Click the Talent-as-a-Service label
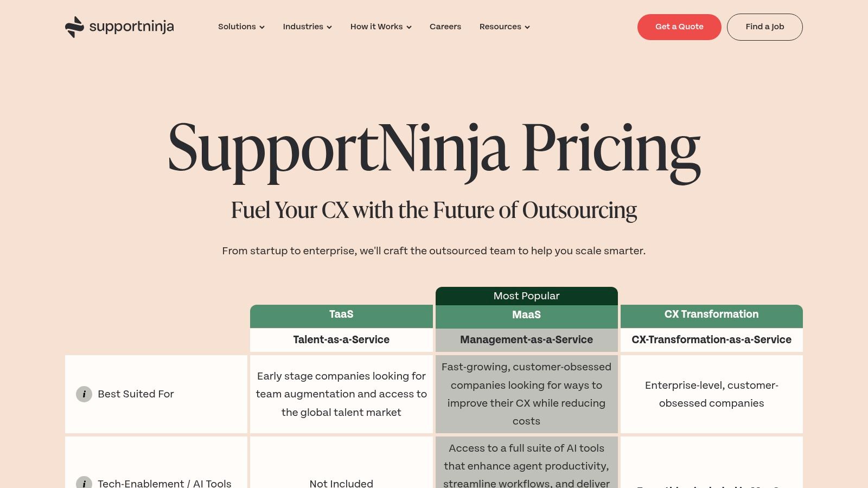Viewport: 868px width, 488px height. pyautogui.click(x=341, y=340)
